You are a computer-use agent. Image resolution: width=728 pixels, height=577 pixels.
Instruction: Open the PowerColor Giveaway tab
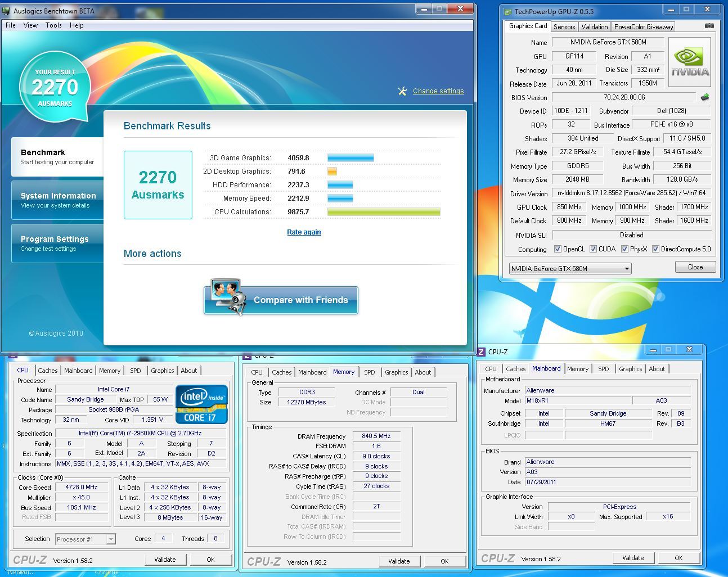[644, 27]
